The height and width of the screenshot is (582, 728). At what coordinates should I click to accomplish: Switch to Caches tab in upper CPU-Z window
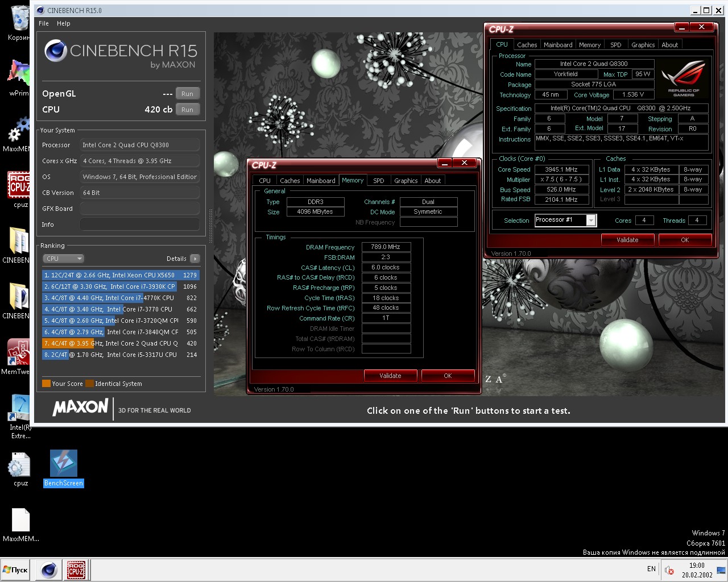[x=527, y=45]
